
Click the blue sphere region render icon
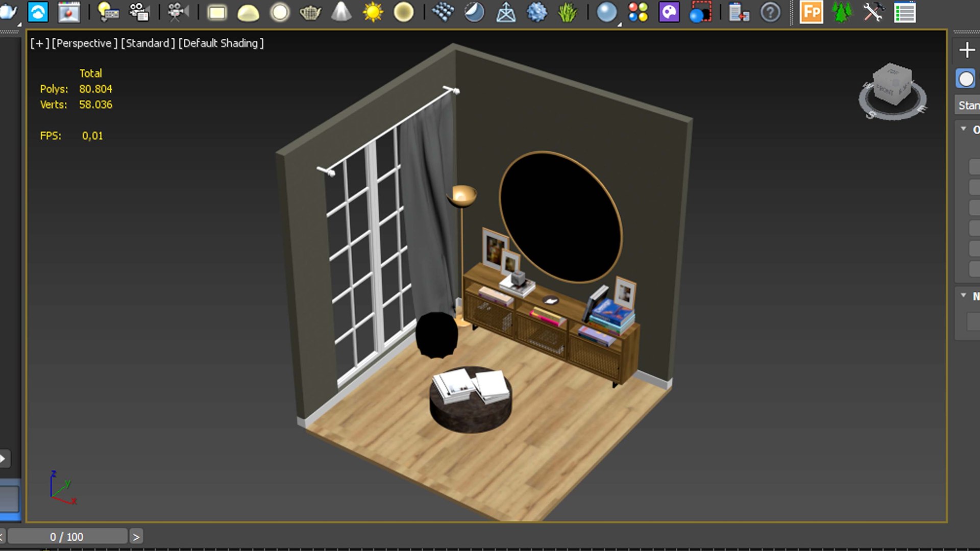point(700,12)
